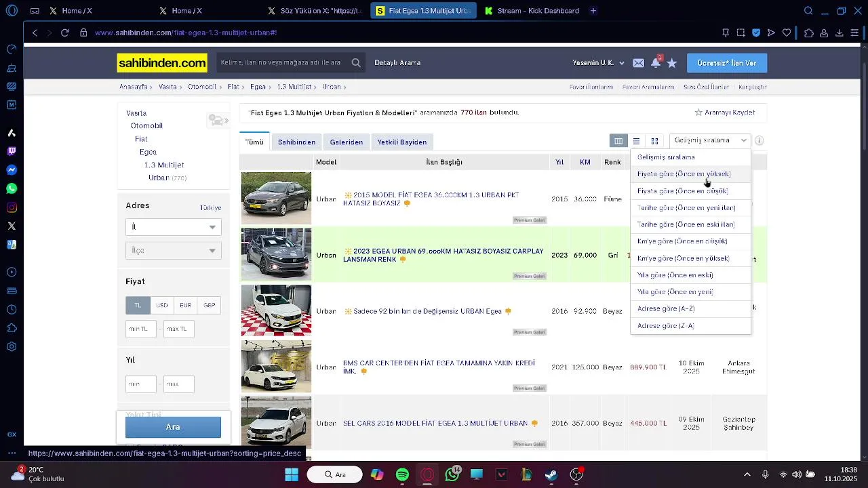Go back to previous page
This screenshot has width=868, height=488.
[35, 33]
